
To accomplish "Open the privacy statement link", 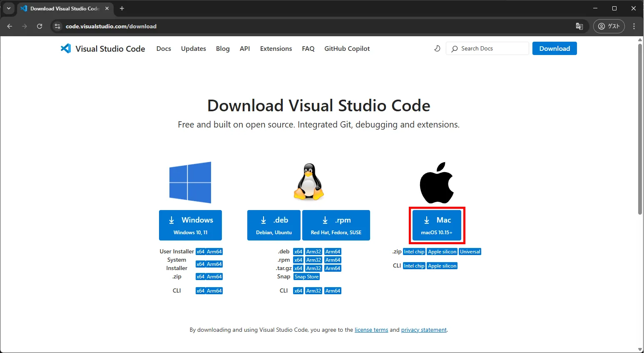I will click(424, 330).
